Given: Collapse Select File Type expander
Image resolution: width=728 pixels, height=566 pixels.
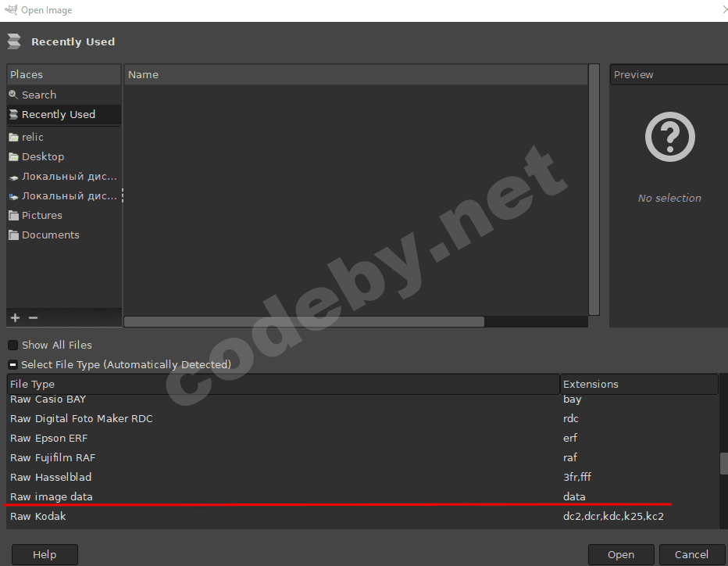Looking at the screenshot, I should tap(12, 364).
